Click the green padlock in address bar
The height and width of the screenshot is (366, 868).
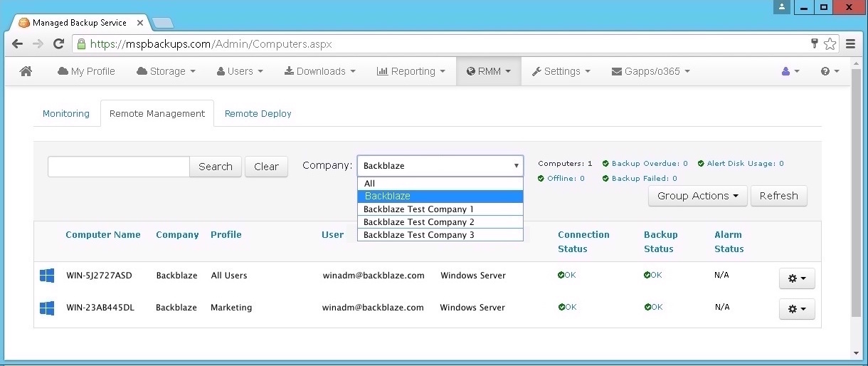pyautogui.click(x=82, y=44)
